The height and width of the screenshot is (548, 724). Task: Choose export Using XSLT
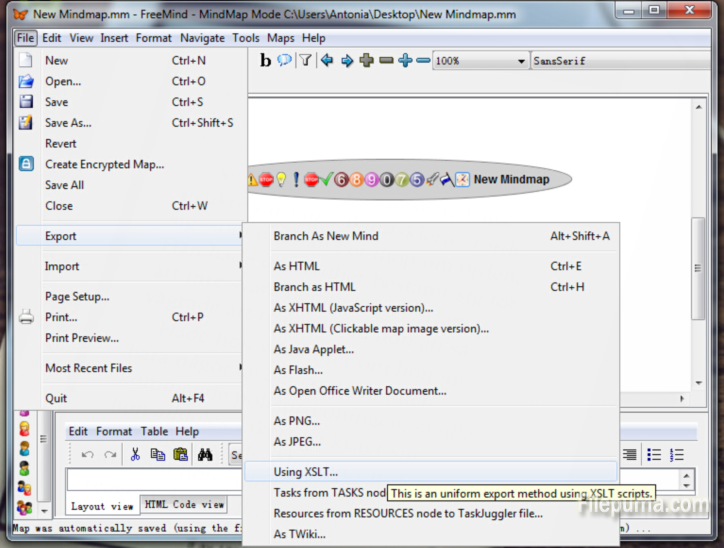click(306, 471)
